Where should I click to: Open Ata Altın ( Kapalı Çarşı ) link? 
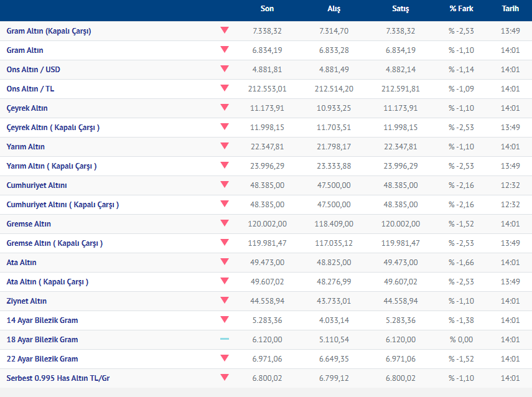pos(47,281)
